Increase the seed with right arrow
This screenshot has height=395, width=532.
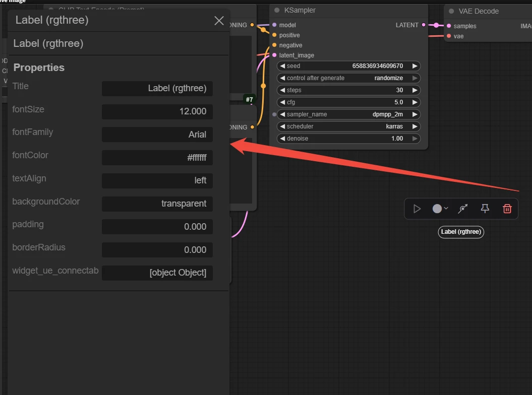click(x=415, y=66)
